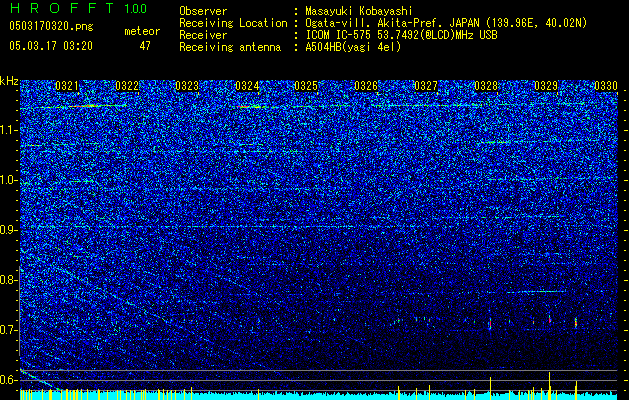The height and width of the screenshot is (400, 629).
Task: Click the 0325 time marker
Action: point(306,86)
